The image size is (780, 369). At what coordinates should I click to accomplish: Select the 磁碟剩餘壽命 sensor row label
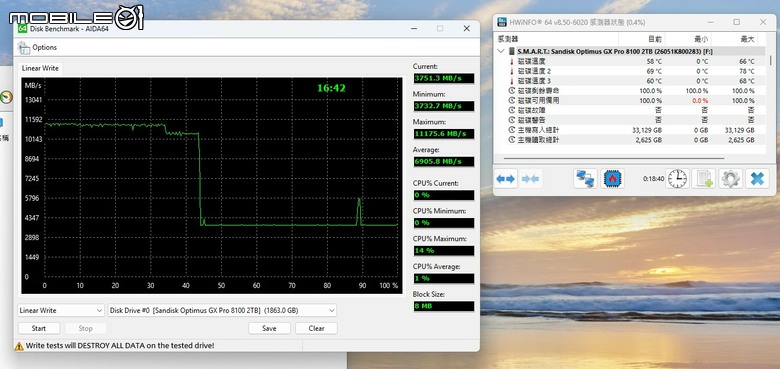point(538,91)
